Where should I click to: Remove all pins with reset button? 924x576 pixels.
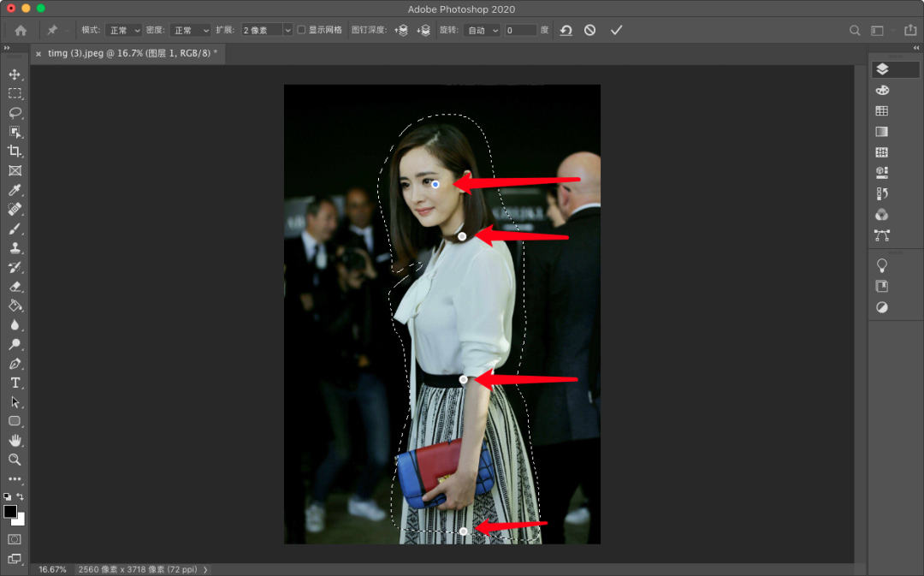point(566,30)
